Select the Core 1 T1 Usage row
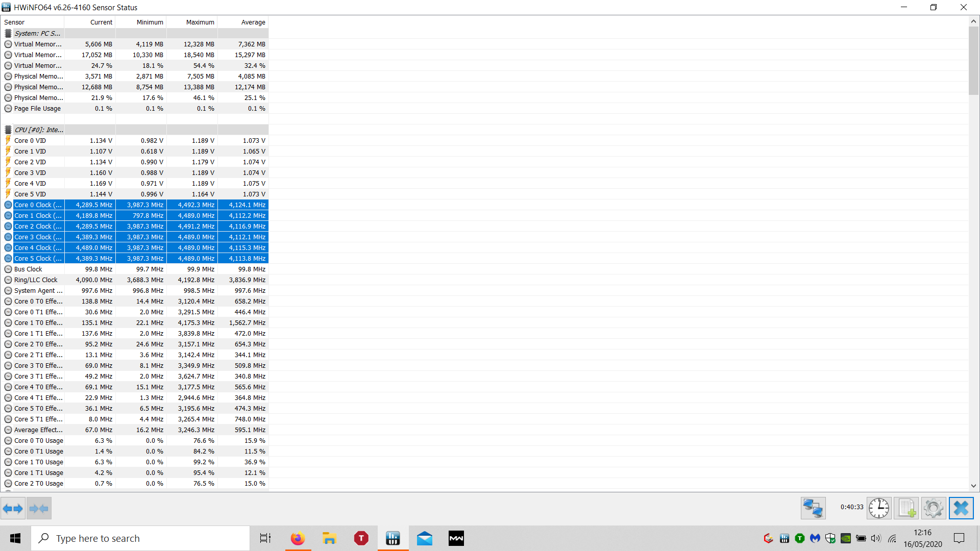 (135, 472)
